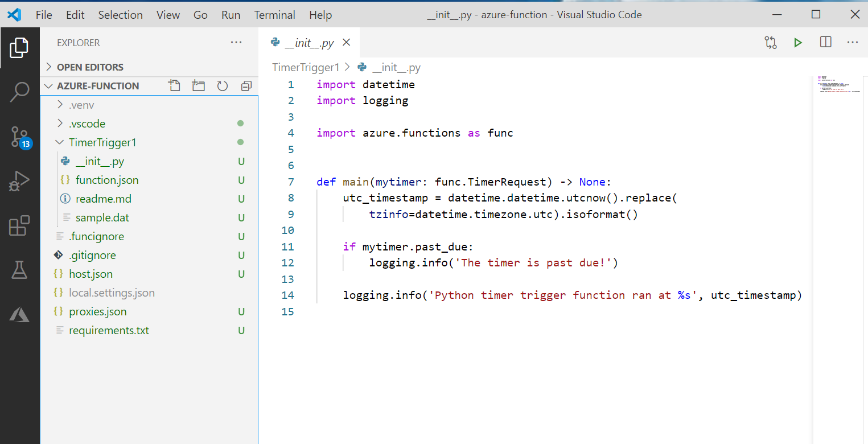Open proxies.json in the file tree
Viewport: 868px width, 444px height.
coord(149,311)
